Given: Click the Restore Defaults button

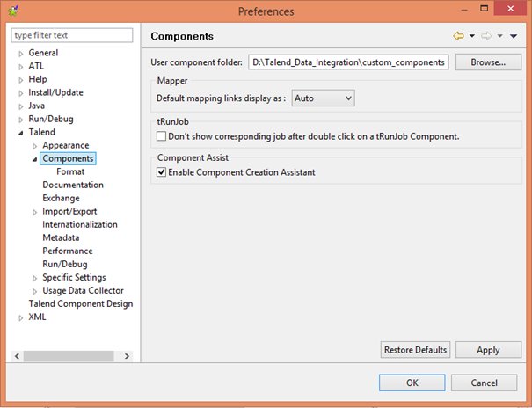Looking at the screenshot, I should 415,350.
